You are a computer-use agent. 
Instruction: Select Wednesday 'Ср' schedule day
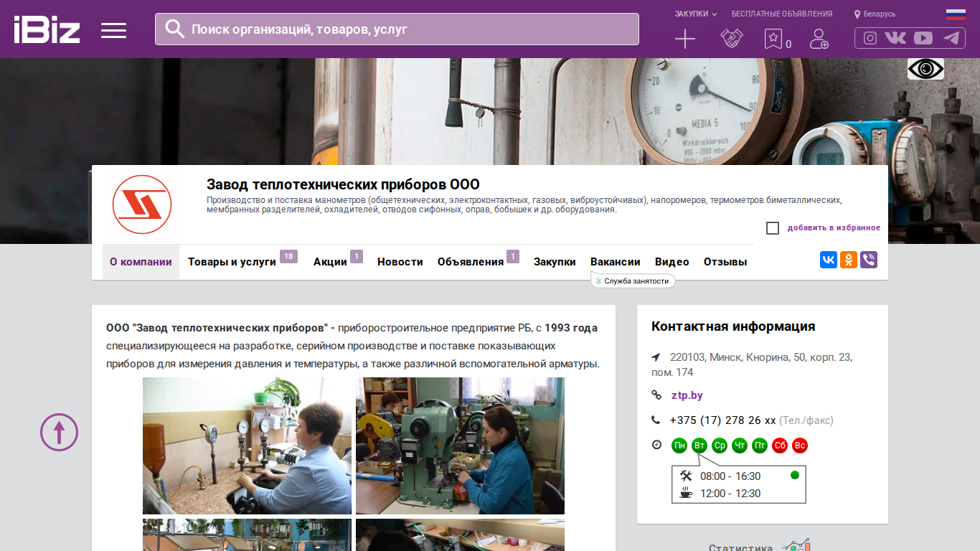[x=720, y=446]
